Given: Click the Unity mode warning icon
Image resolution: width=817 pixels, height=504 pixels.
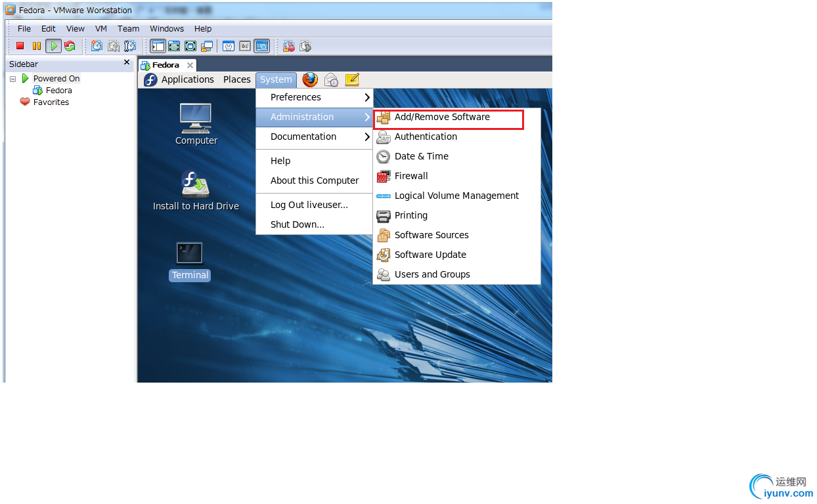Looking at the screenshot, I should 207,46.
